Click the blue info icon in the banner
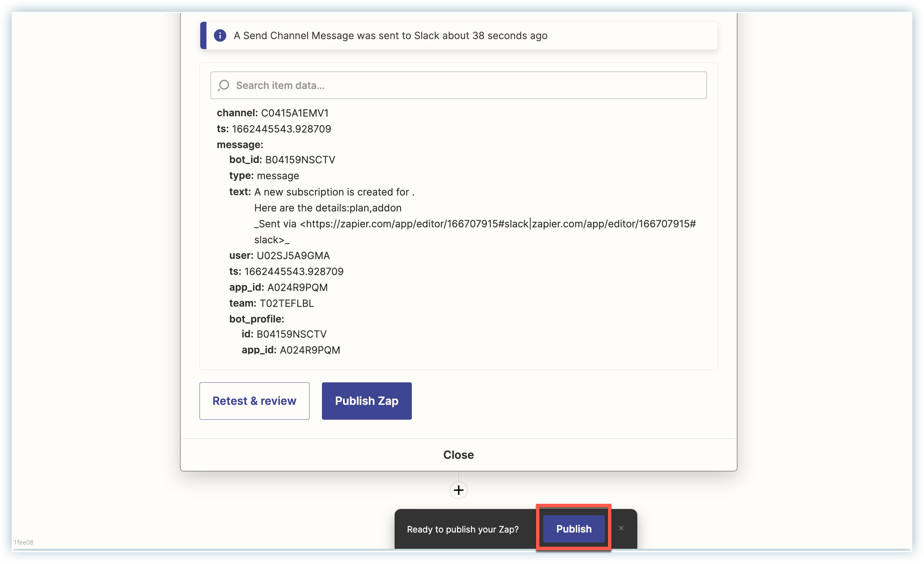This screenshot has height=564, width=924. click(220, 36)
